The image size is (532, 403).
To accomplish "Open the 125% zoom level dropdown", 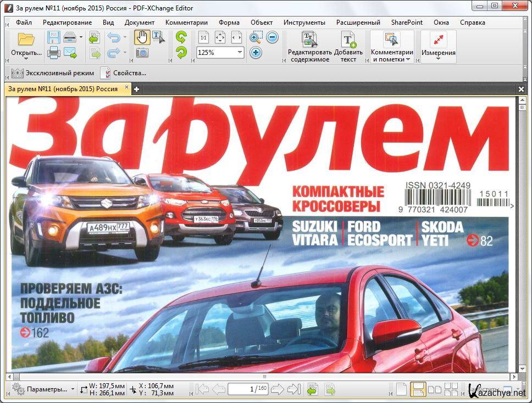I will tap(240, 53).
